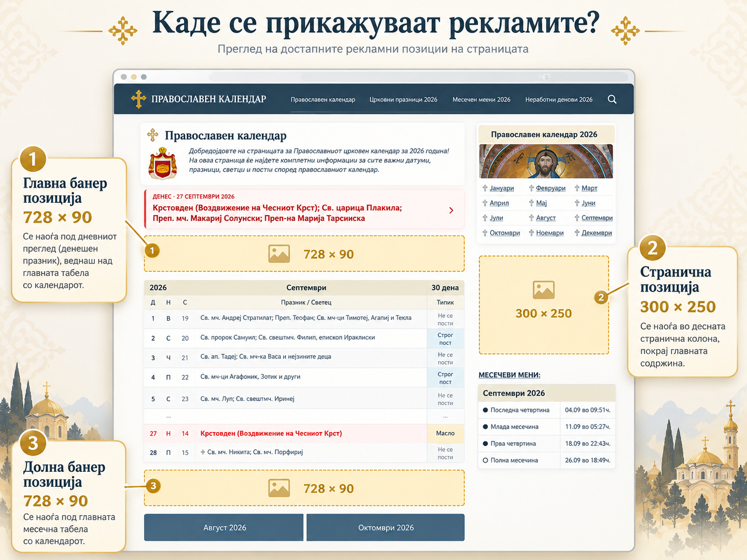The height and width of the screenshot is (560, 747).
Task: Open Месечен мени 2026 menu
Action: pyautogui.click(x=481, y=100)
